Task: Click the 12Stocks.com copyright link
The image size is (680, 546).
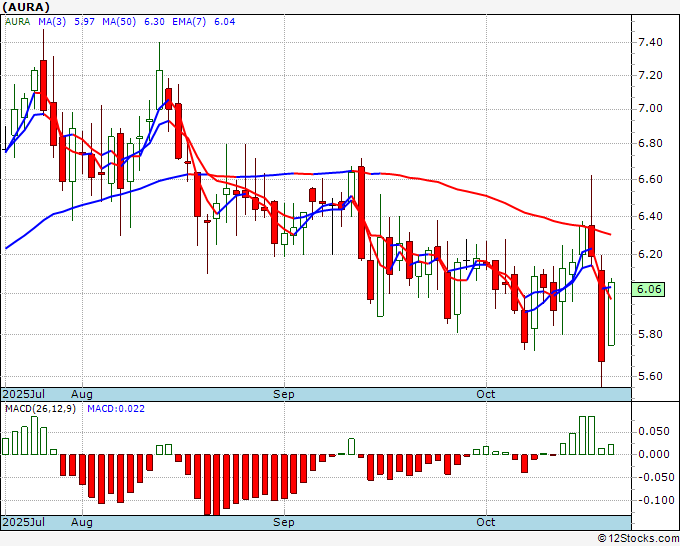Action: coord(638,539)
